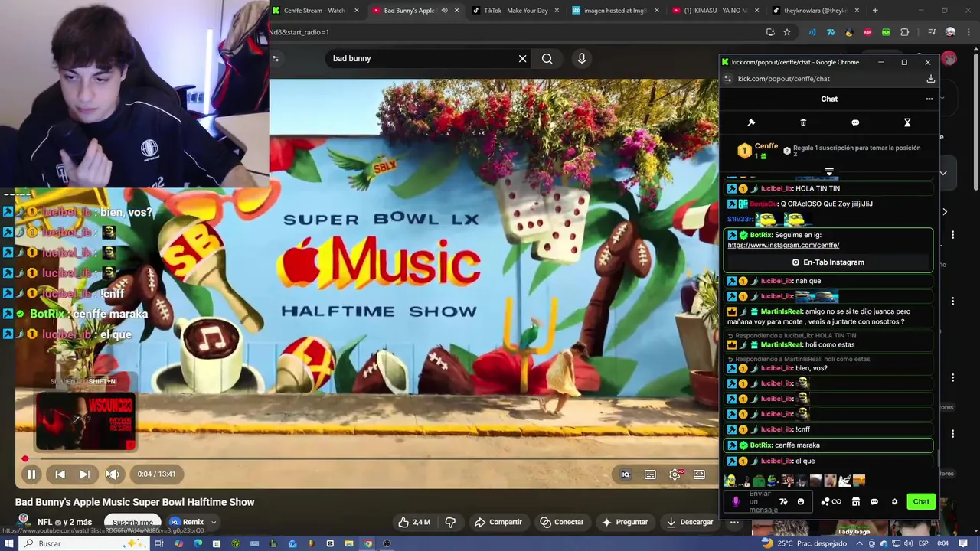Dislike the Bad Bunny video
Viewport: 980px width, 551px height.
pyautogui.click(x=450, y=522)
